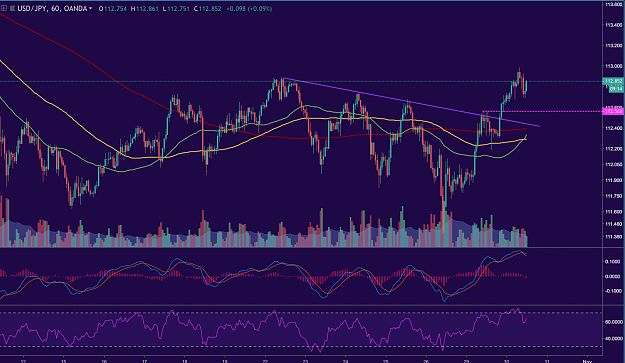The image size is (625, 363).
Task: Click the 112.400 price axis label
Action: (x=614, y=128)
